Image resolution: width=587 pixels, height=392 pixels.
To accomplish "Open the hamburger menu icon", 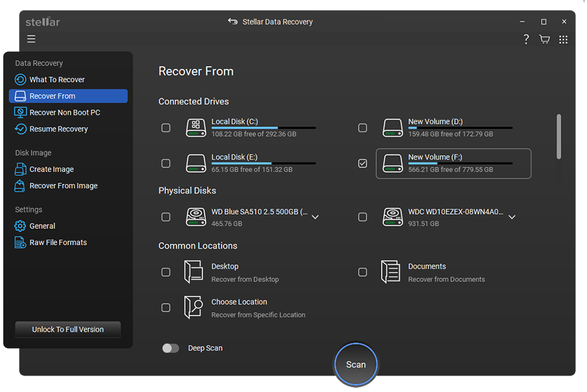I will coord(31,39).
